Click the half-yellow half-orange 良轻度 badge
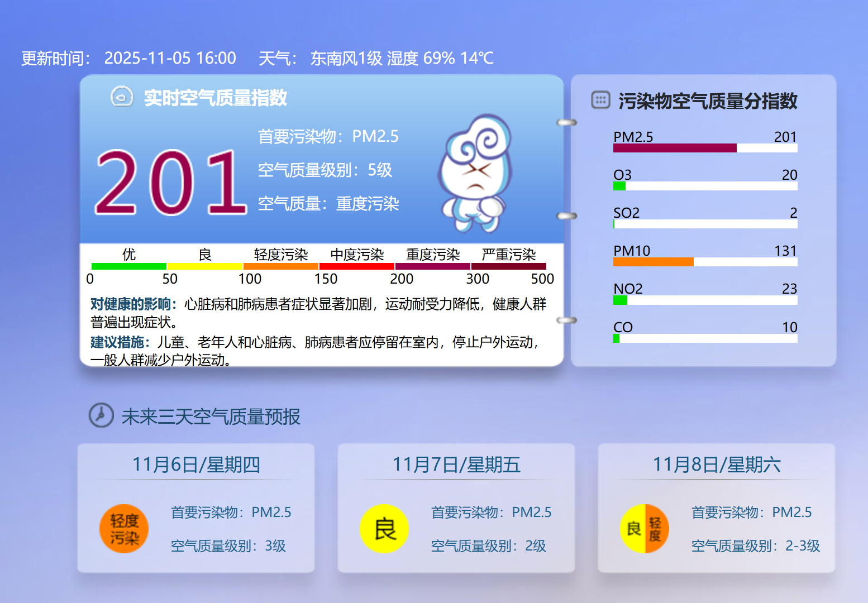868x603 pixels. (644, 529)
